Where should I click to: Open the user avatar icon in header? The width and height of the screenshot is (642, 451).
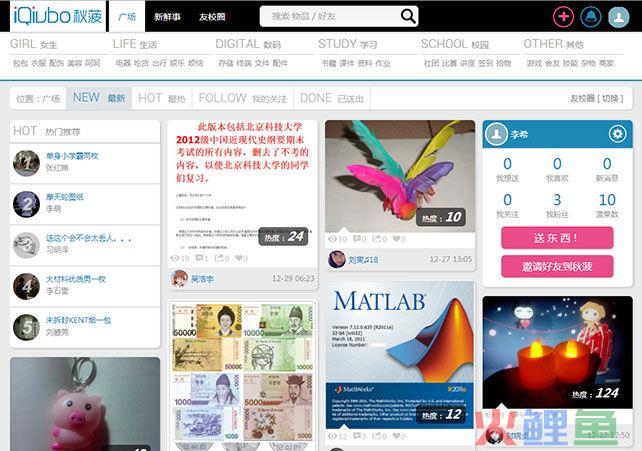pos(618,17)
